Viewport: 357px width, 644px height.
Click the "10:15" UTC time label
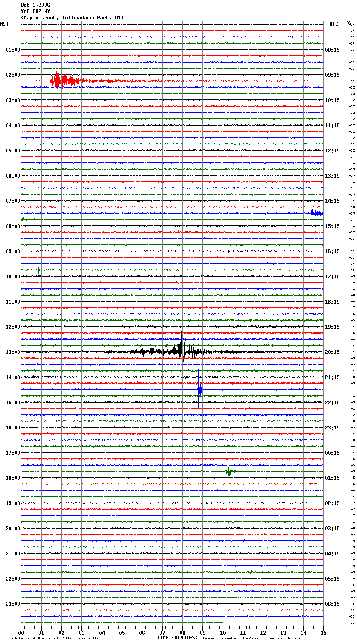(x=332, y=100)
